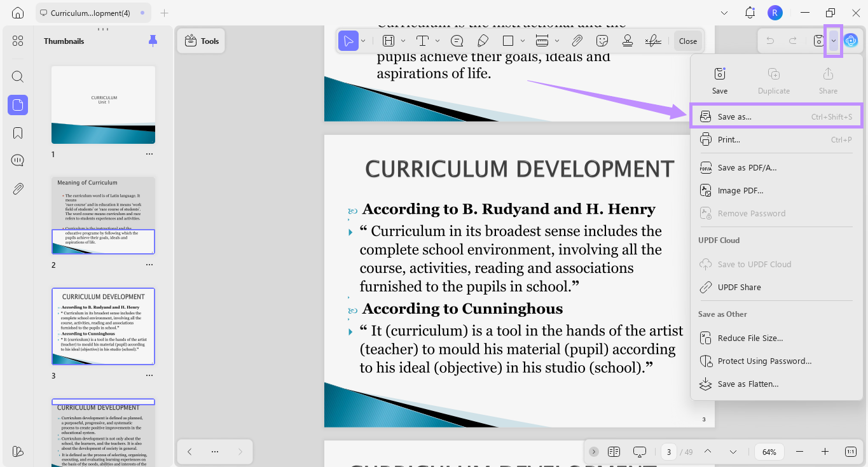Screen dimensions: 868x467
Task: Select the Pencil drawing tool
Action: tap(483, 41)
